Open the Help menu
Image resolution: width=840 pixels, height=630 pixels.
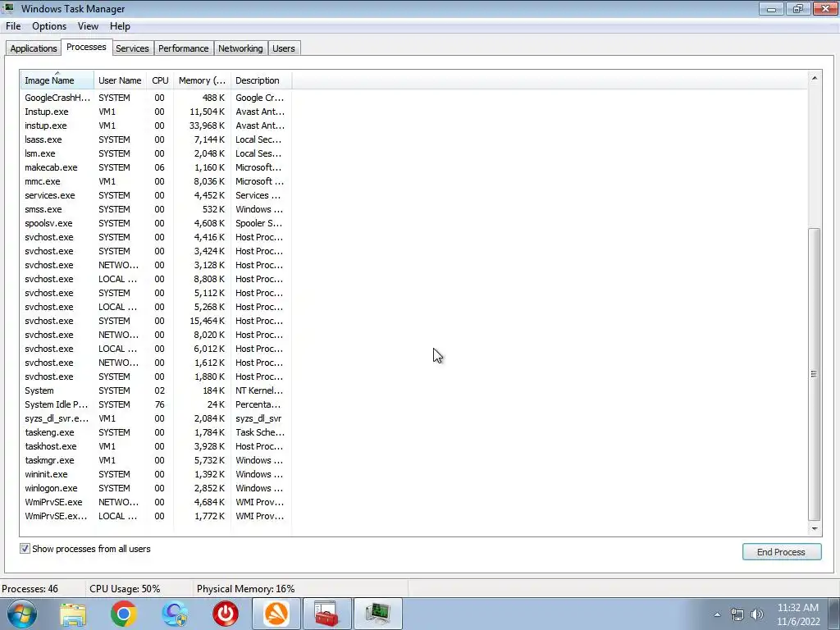[120, 26]
